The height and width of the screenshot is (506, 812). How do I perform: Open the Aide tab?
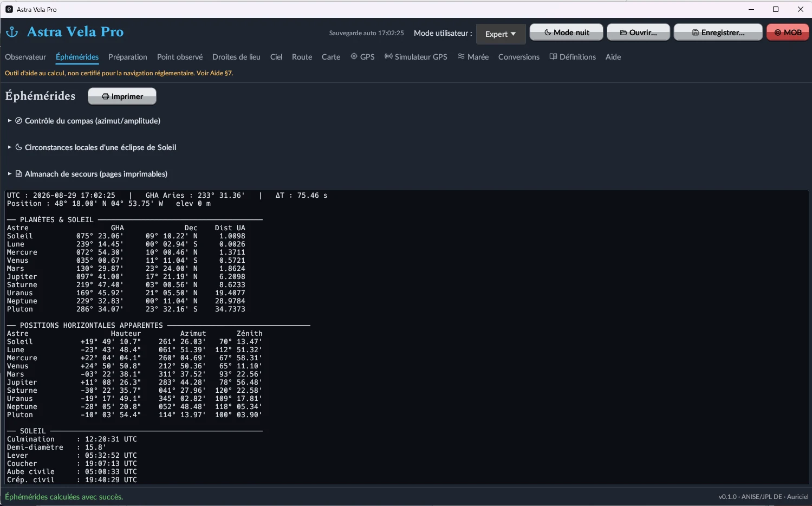(613, 57)
